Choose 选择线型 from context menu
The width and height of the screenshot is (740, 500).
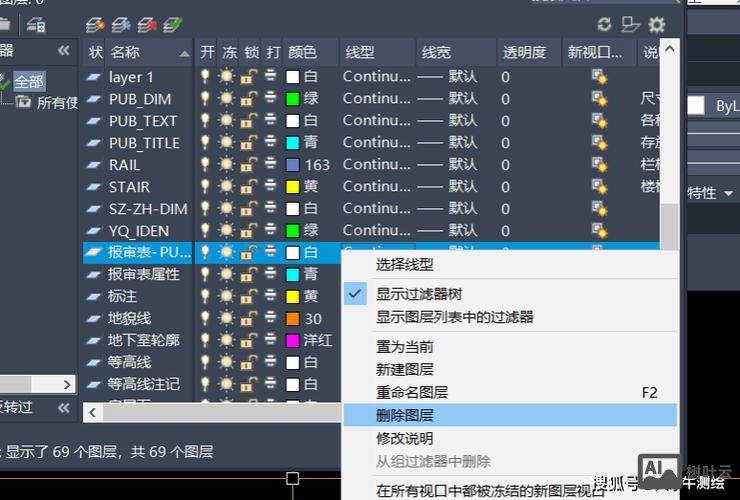[404, 264]
